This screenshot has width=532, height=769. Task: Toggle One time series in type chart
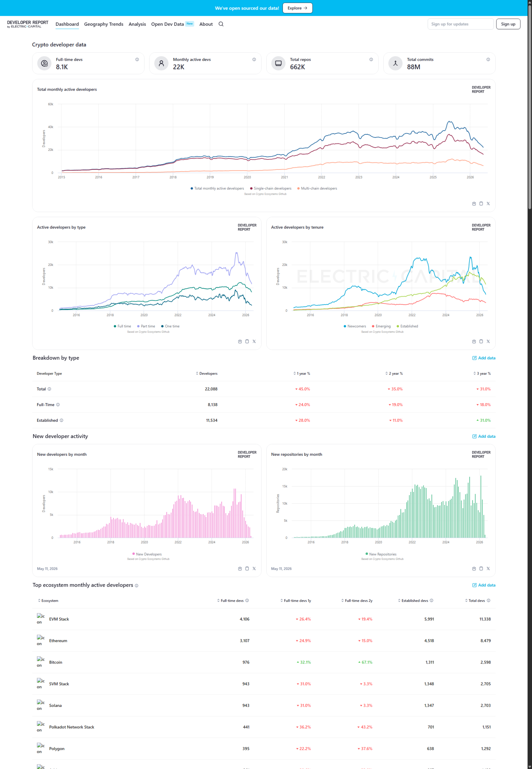170,326
